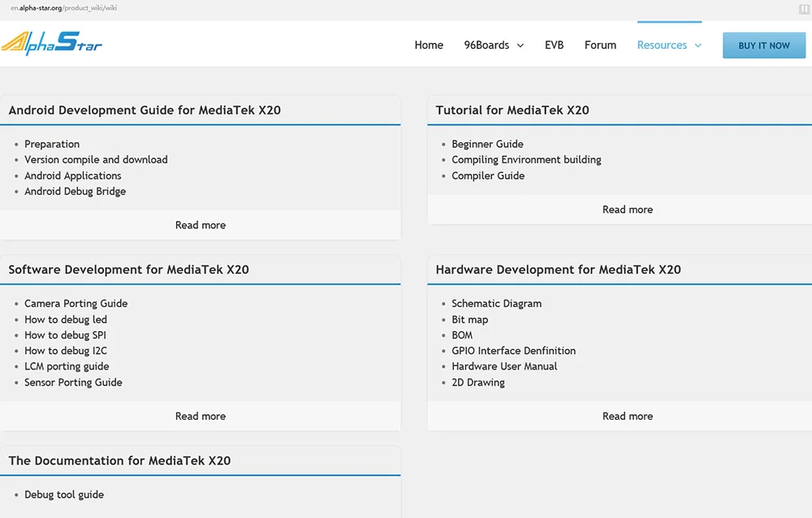Screen dimensions: 812x518
Task: Open the Camera Porting Guide link
Action: (x=76, y=304)
